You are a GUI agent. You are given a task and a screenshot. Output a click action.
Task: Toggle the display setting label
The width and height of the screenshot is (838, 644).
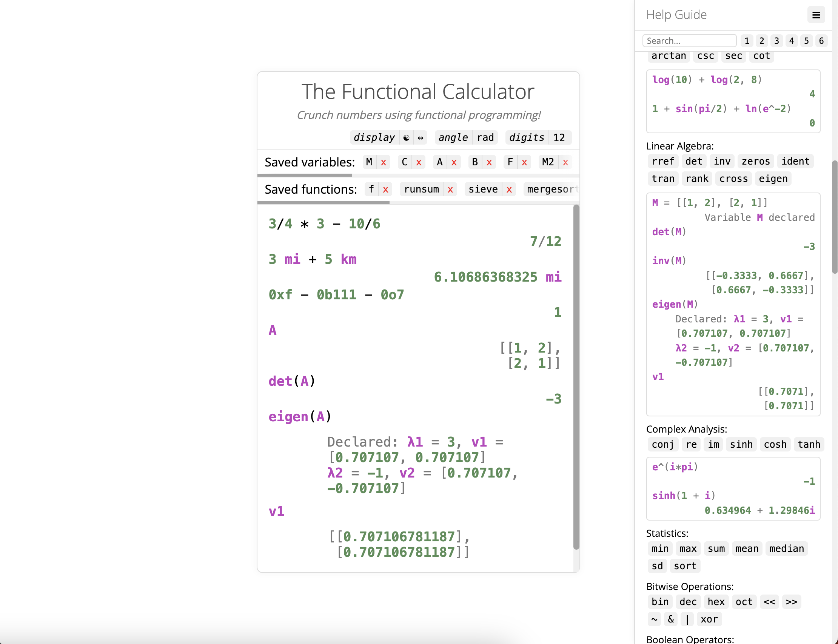click(374, 138)
